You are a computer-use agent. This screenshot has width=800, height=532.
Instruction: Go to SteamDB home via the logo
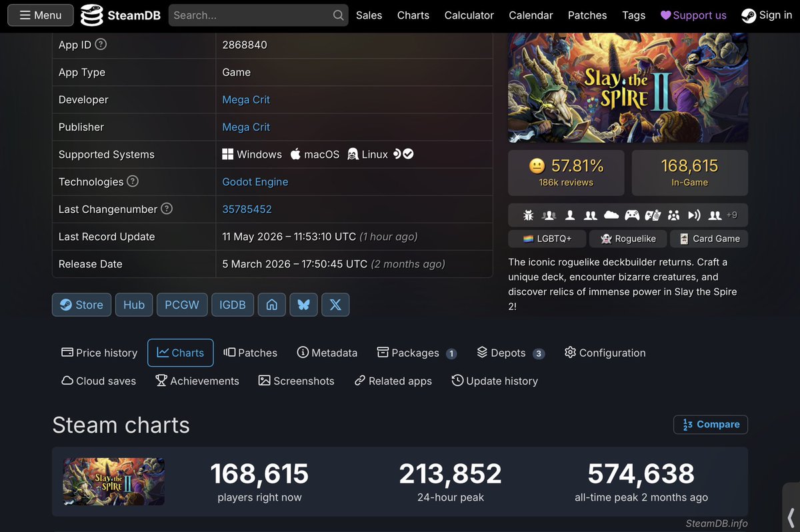[120, 15]
